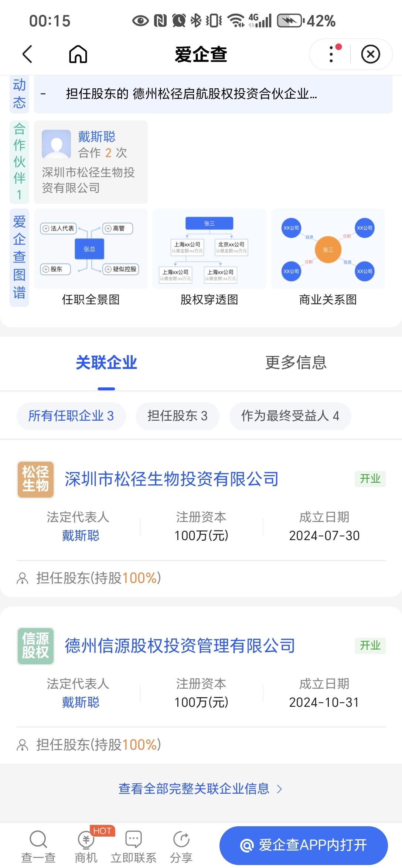Tap the 戴斯聪 avatar icon in partner card
Screen dimensions: 402x868
click(56, 144)
